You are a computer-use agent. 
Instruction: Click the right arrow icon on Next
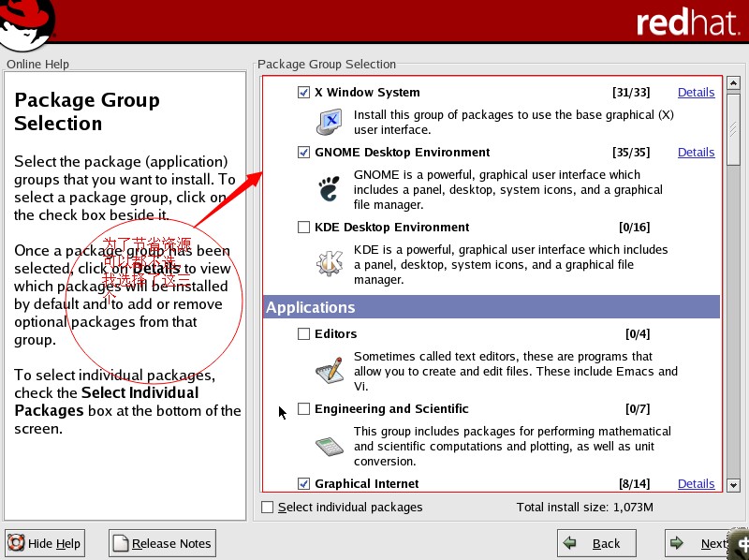pyautogui.click(x=677, y=543)
